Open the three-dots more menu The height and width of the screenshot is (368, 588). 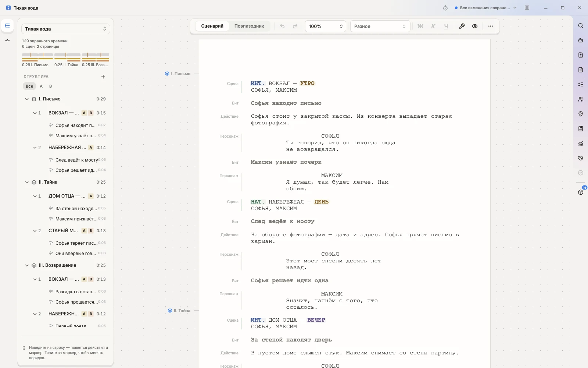491,26
